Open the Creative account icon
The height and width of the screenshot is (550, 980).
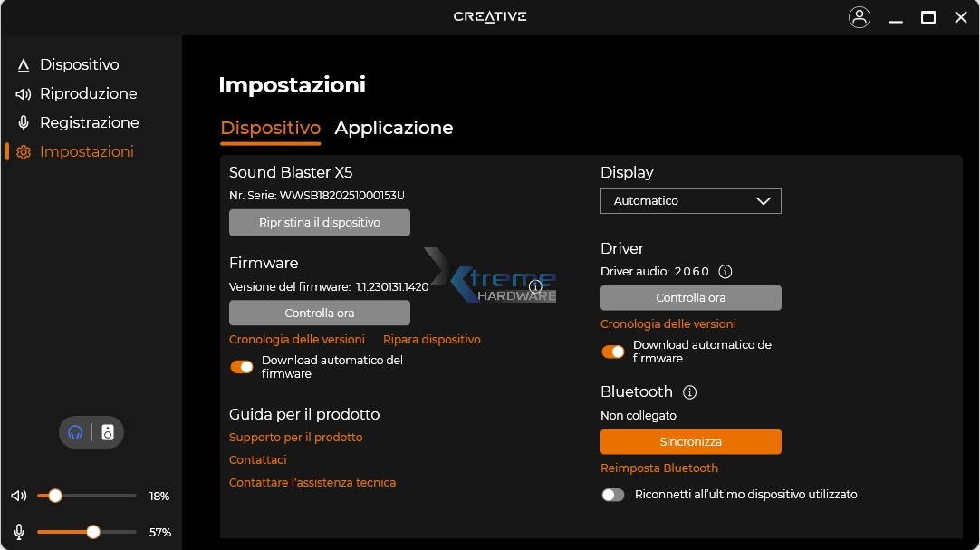(859, 16)
